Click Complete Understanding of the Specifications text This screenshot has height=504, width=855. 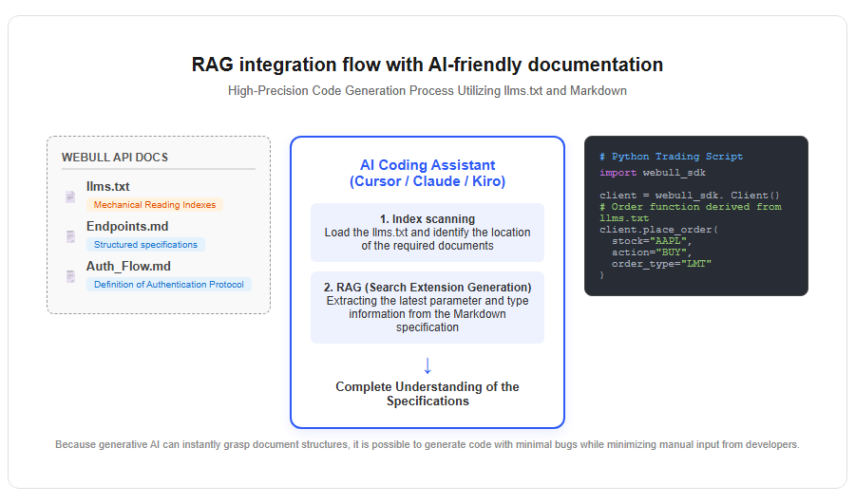coord(427,394)
